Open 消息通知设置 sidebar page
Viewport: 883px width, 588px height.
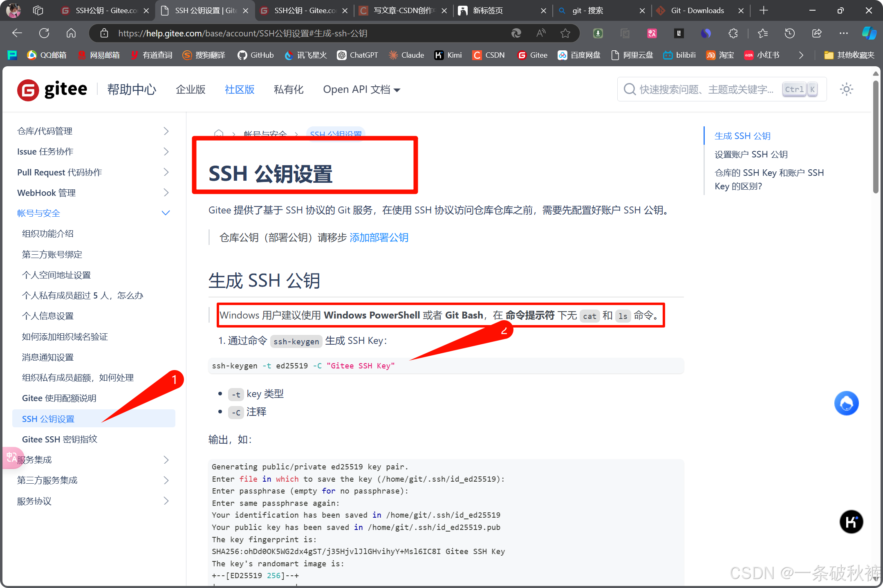coord(48,357)
